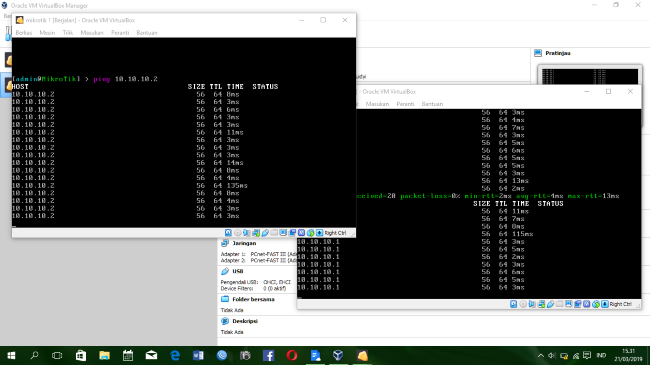Click the packet-loss summary line in right-side VM

point(488,196)
